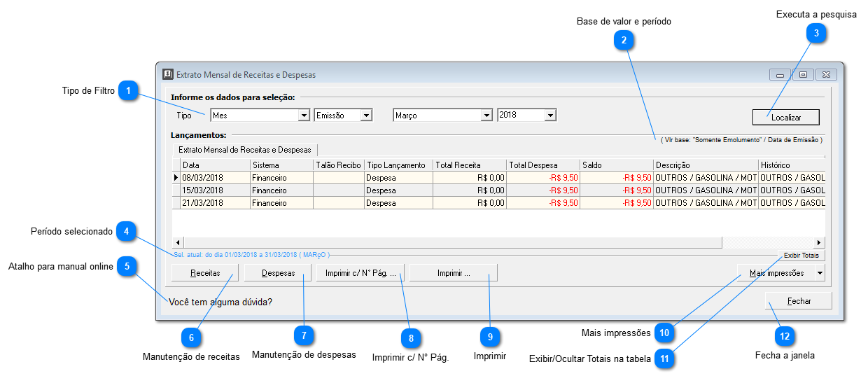This screenshot has width=868, height=376.
Task: Click the Data column header
Action: coord(215,165)
